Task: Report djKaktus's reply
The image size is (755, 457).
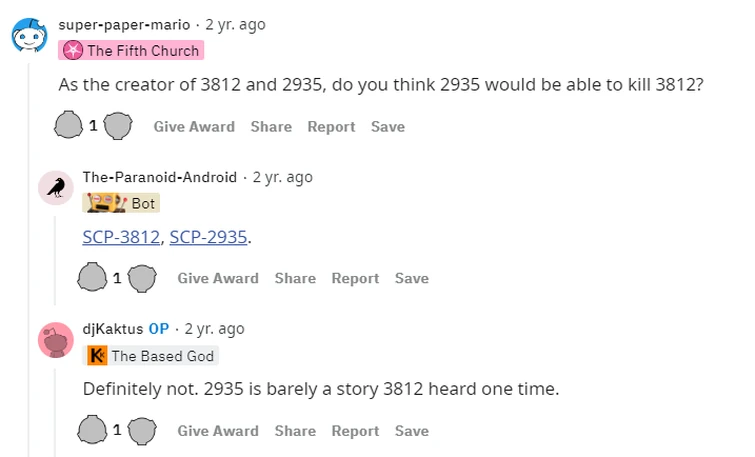Action: point(355,431)
